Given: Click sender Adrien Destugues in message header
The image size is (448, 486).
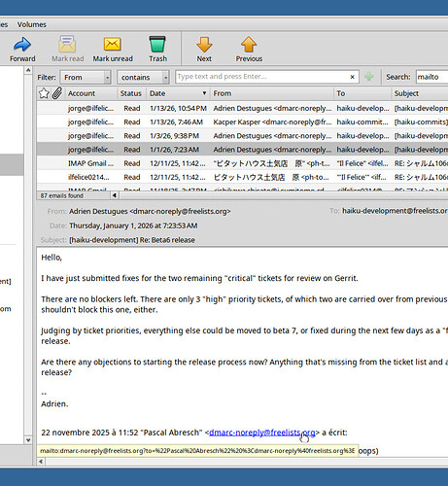Looking at the screenshot, I should (150, 211).
